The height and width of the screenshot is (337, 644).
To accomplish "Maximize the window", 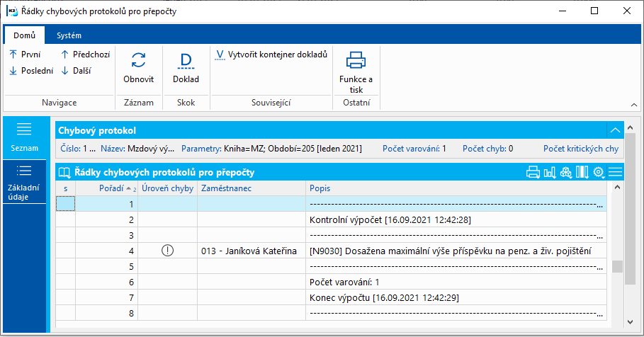I will (594, 11).
